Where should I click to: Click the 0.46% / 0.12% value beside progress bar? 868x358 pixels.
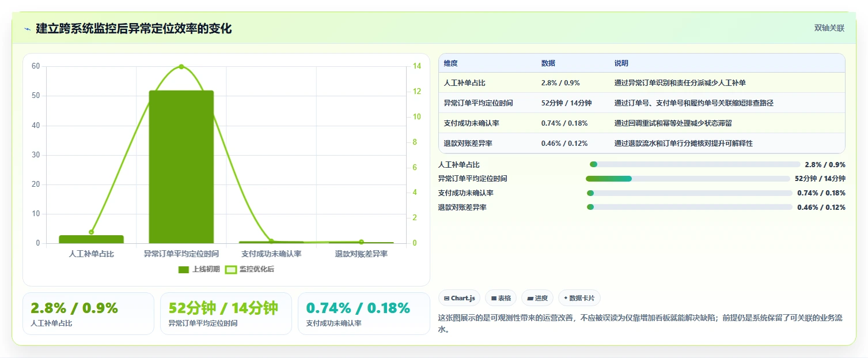point(821,208)
